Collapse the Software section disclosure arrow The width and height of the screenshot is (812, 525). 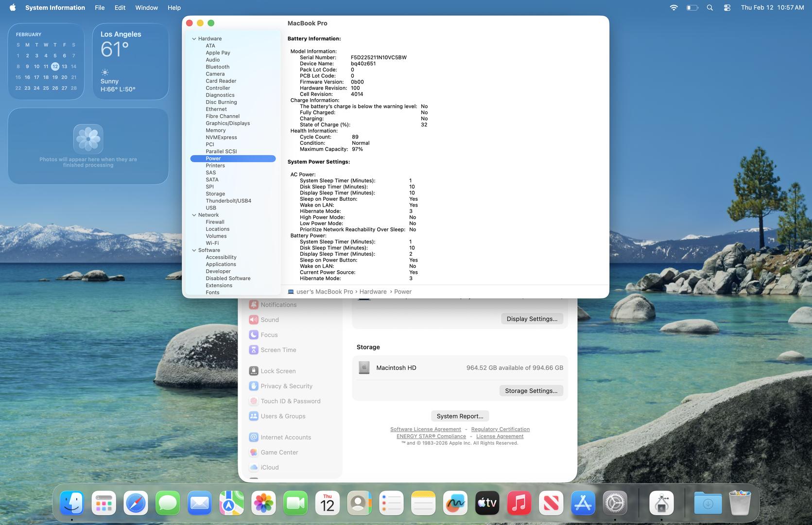point(194,250)
